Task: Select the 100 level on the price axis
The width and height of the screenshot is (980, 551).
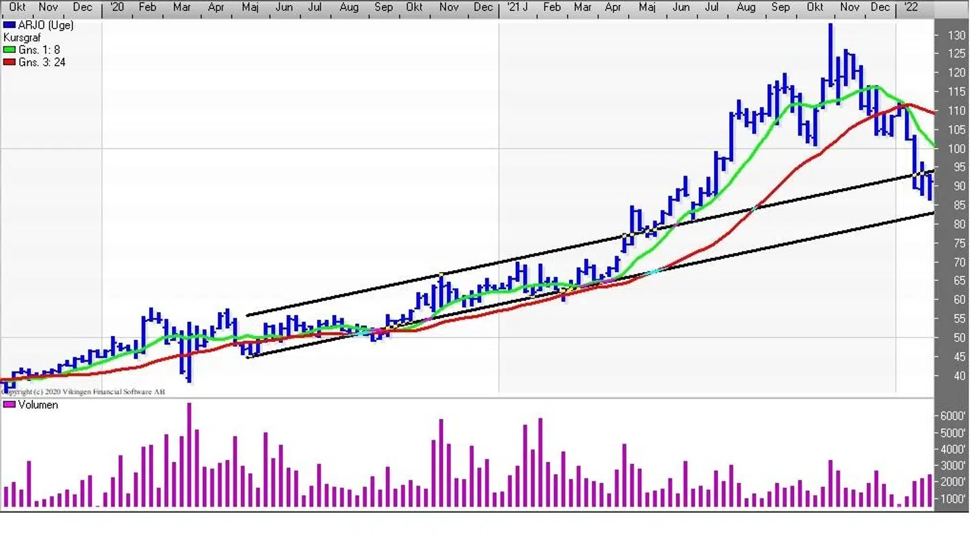Action: [x=958, y=149]
